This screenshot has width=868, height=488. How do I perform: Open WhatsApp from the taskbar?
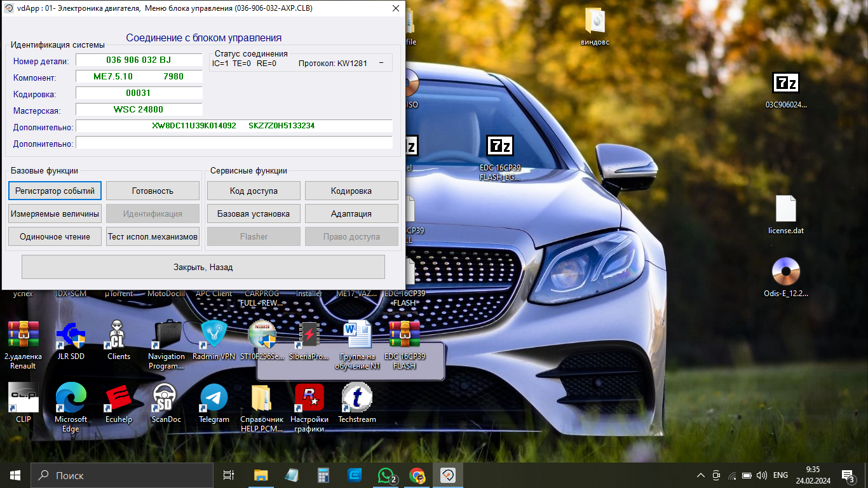[386, 475]
